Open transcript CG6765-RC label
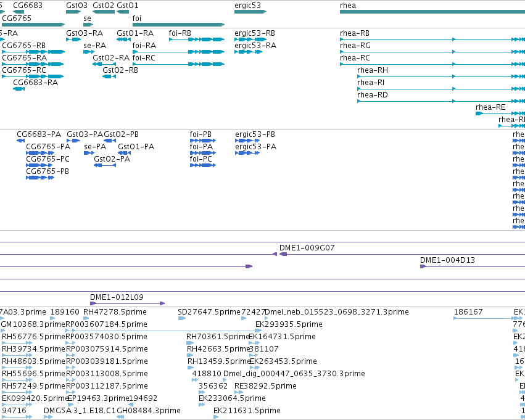The image size is (525, 420). [x=24, y=70]
